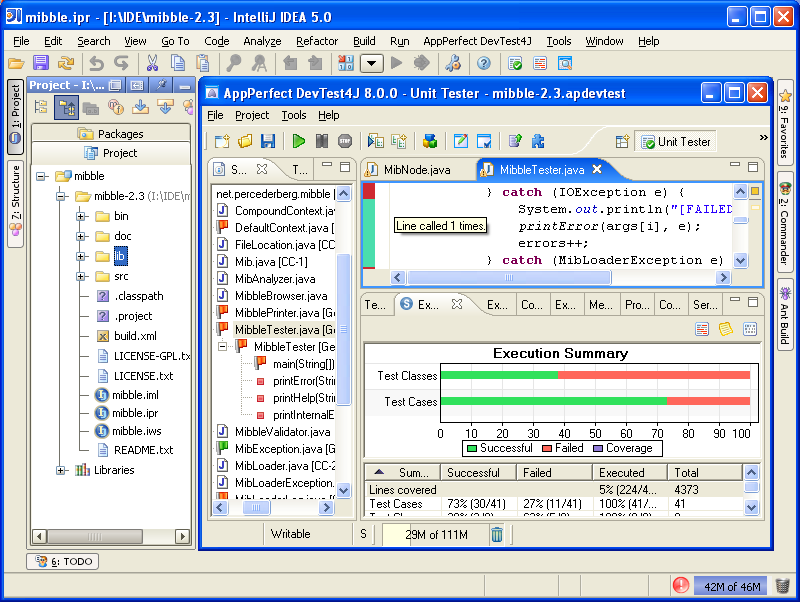The image size is (800, 602).
Task: Toggle the Autoscroll to Source icon in Project panel
Action: [140, 108]
